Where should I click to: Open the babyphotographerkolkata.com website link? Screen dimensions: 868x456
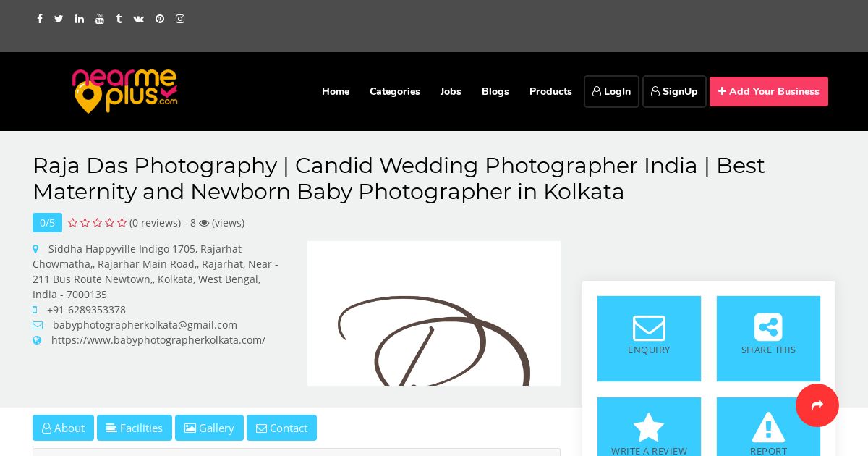(x=158, y=340)
